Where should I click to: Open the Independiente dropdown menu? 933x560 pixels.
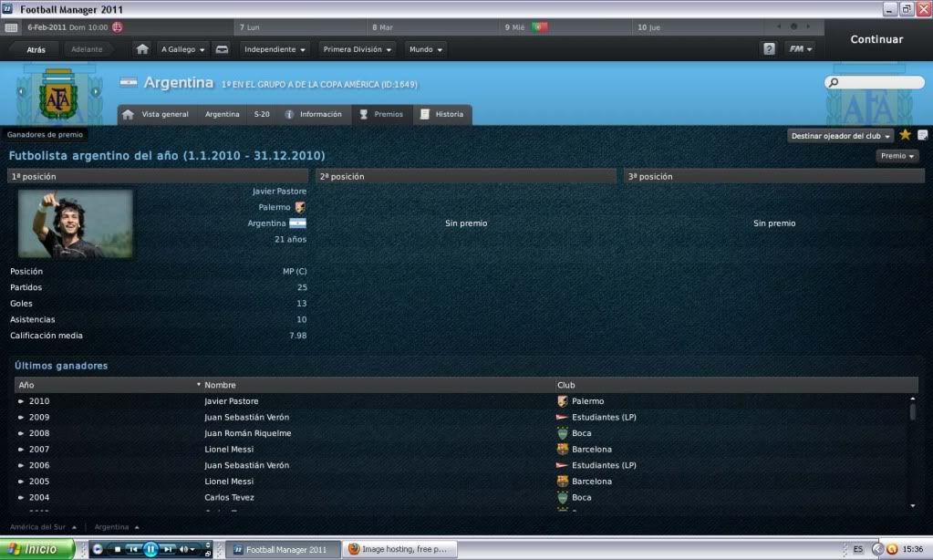coord(275,49)
